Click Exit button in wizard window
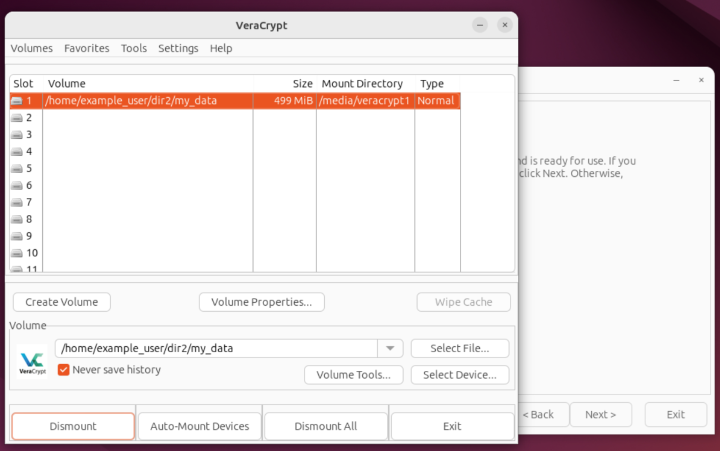Viewport: 720px width, 451px height. 675,414
